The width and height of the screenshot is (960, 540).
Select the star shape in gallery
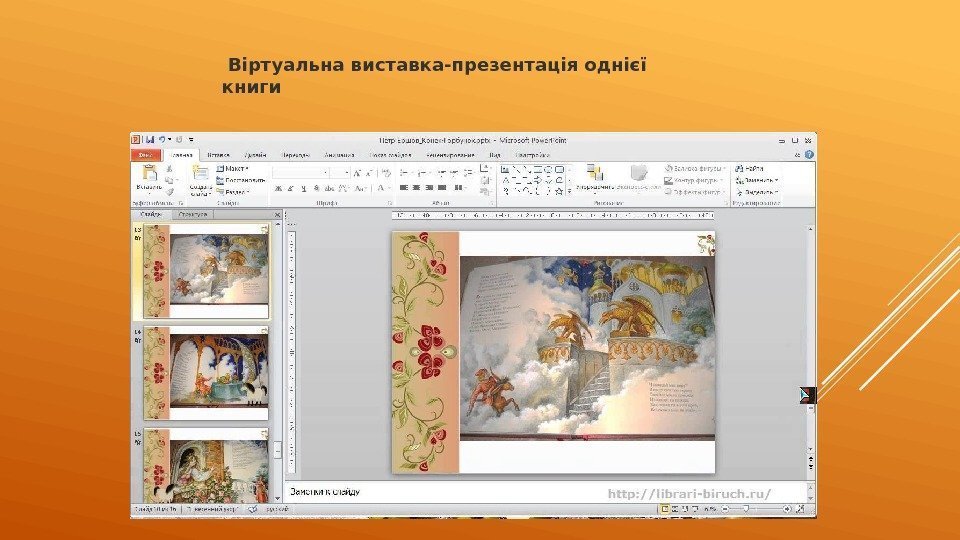coord(558,191)
